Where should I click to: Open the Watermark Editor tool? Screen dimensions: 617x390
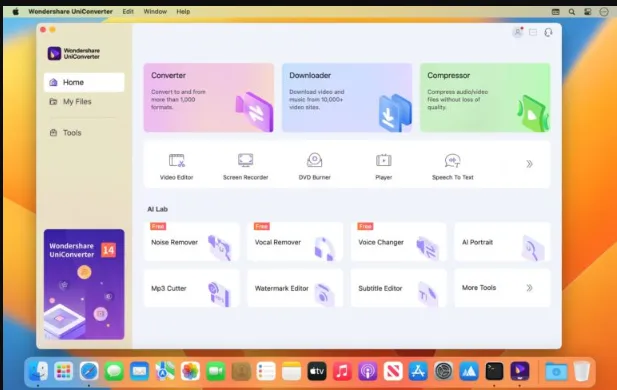[295, 288]
